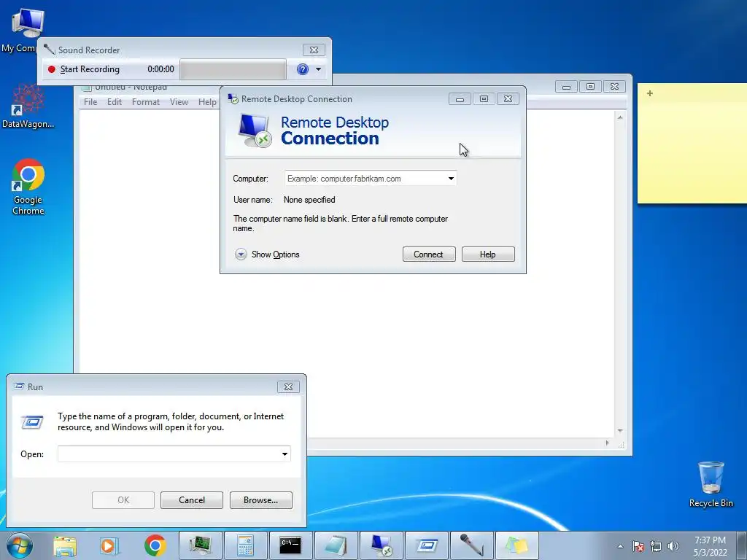Switch to the Remote Desktop Connection taskbar button
The width and height of the screenshot is (747, 560).
coord(381,545)
